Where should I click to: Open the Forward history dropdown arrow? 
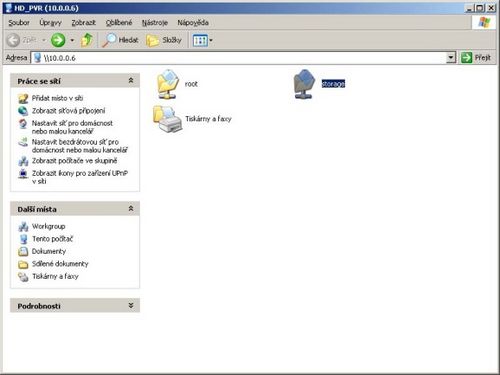point(72,40)
